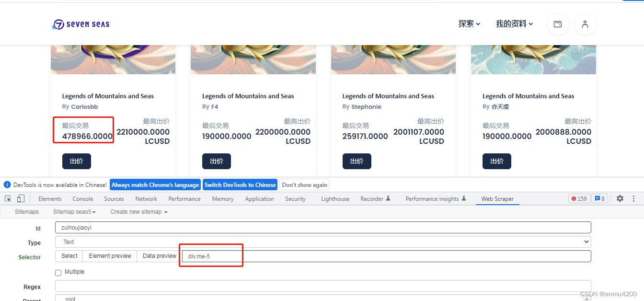
Task: Open the Sitemap seas5 dropdown
Action: click(74, 212)
